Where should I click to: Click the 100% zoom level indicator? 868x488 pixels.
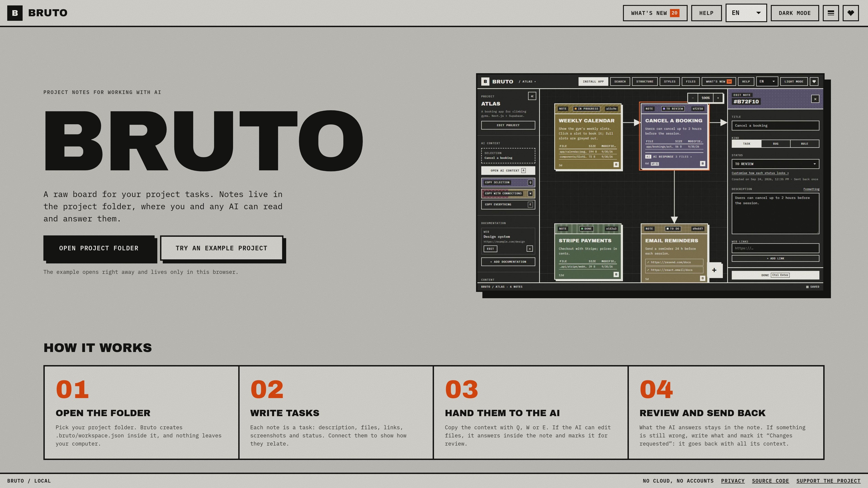pos(705,98)
